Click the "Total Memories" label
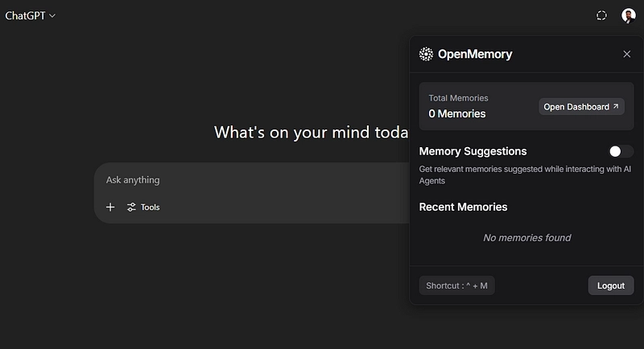Viewport: 644px width, 349px height. pyautogui.click(x=458, y=98)
